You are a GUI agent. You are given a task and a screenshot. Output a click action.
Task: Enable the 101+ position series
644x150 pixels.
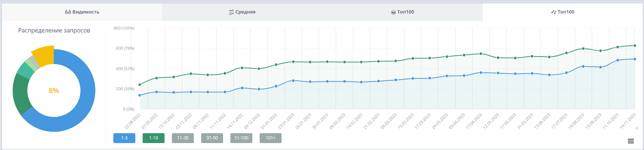[x=271, y=138]
